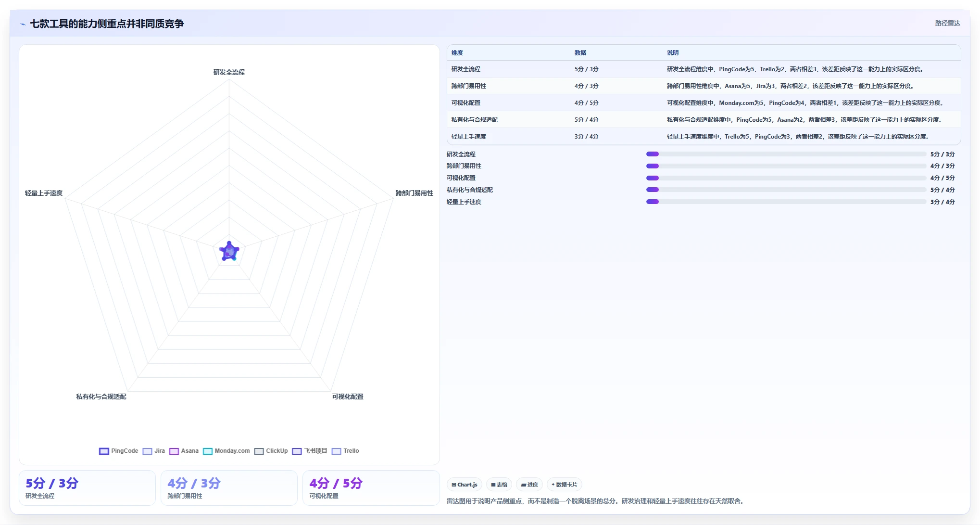Select the Chart.js chip

tap(465, 485)
